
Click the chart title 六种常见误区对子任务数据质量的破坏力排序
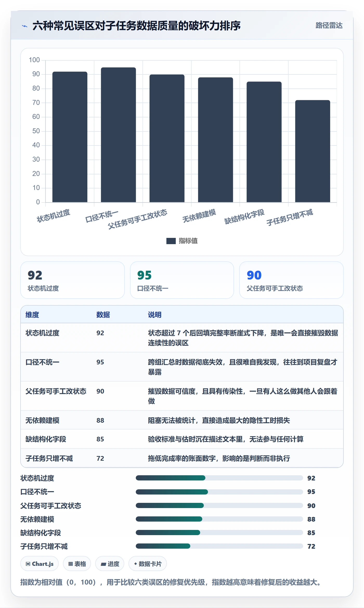tap(136, 26)
